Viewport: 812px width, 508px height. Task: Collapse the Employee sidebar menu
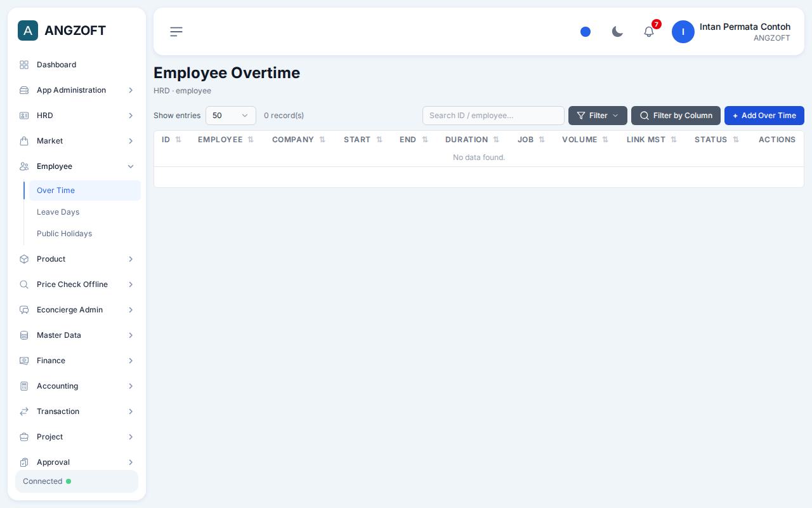pos(77,166)
